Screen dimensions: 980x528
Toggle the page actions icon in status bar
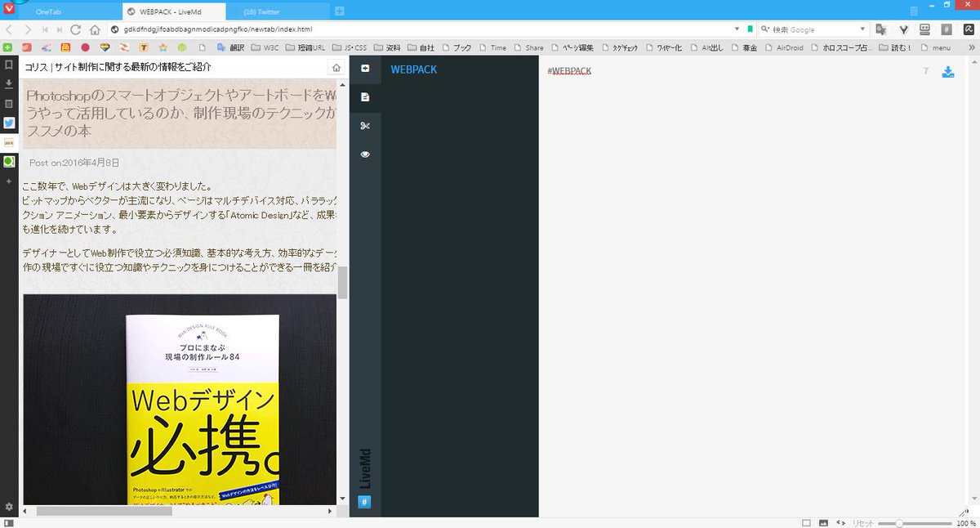click(840, 522)
